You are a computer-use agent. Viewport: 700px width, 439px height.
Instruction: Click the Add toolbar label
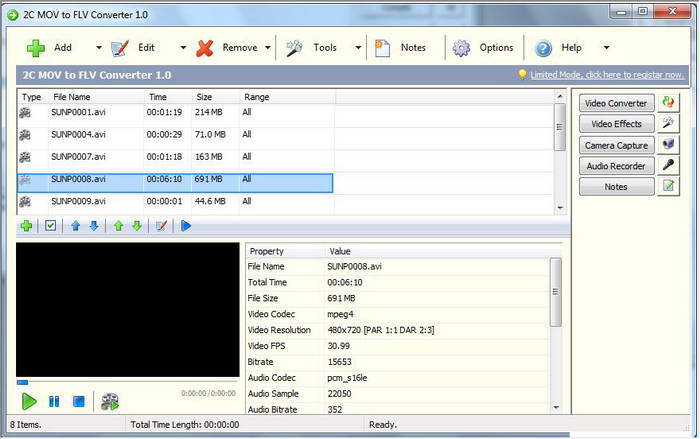click(63, 47)
